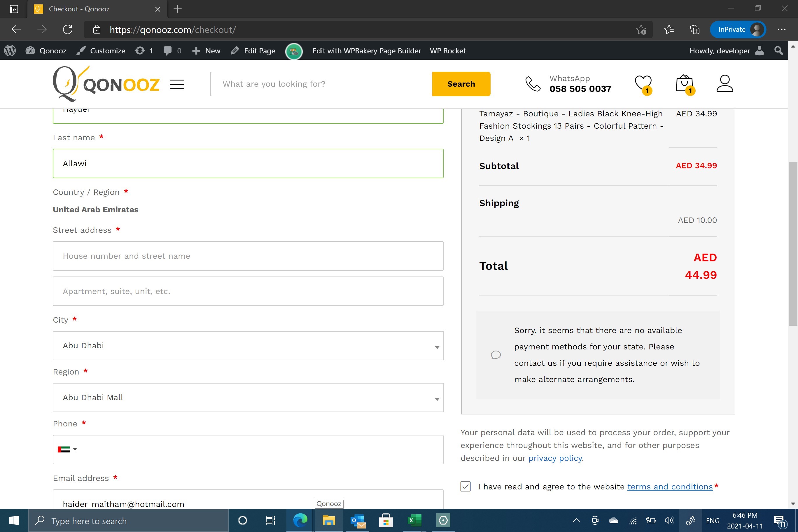Open the WP Rocket menu
This screenshot has width=798, height=532.
[x=447, y=51]
